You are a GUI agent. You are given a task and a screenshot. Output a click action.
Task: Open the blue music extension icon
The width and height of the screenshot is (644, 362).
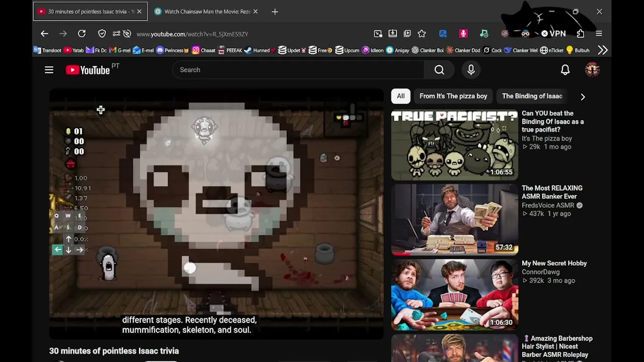click(443, 34)
